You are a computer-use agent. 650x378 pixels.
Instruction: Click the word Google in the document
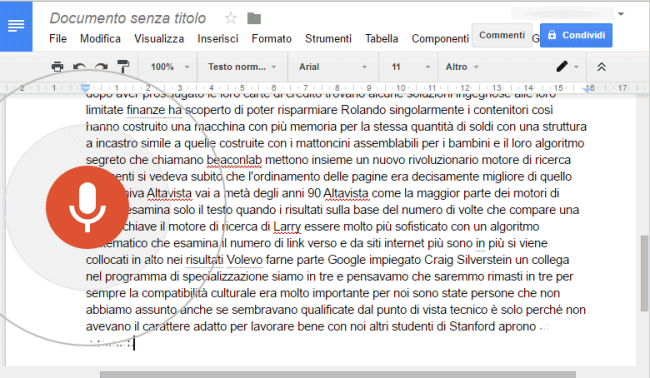tap(347, 260)
